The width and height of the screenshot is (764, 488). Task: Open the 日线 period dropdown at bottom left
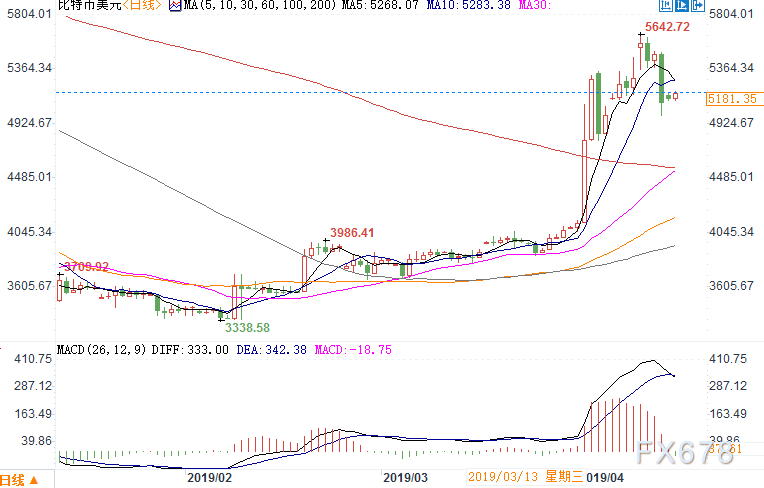tap(19, 480)
